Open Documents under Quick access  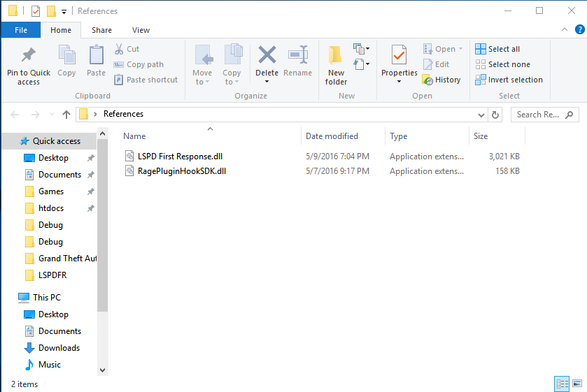tap(59, 175)
